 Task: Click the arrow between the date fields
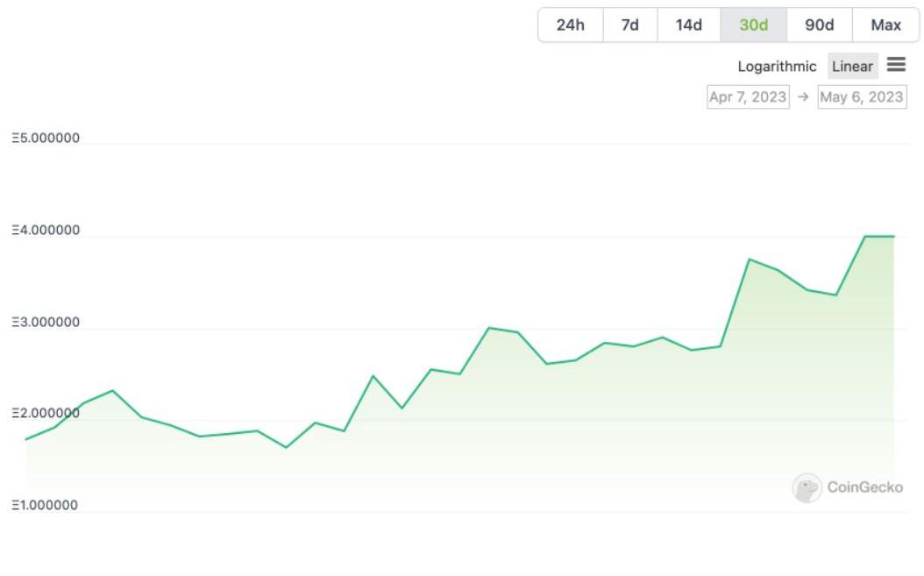coord(803,96)
